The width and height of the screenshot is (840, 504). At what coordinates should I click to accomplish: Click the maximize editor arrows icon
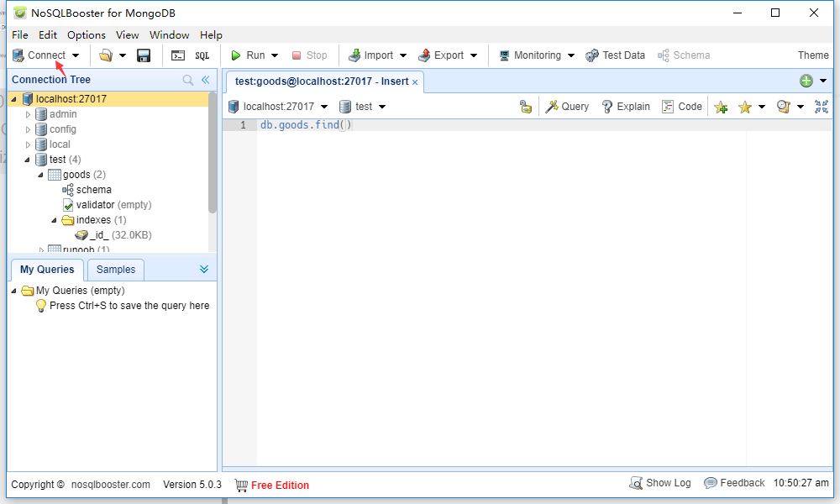821,106
